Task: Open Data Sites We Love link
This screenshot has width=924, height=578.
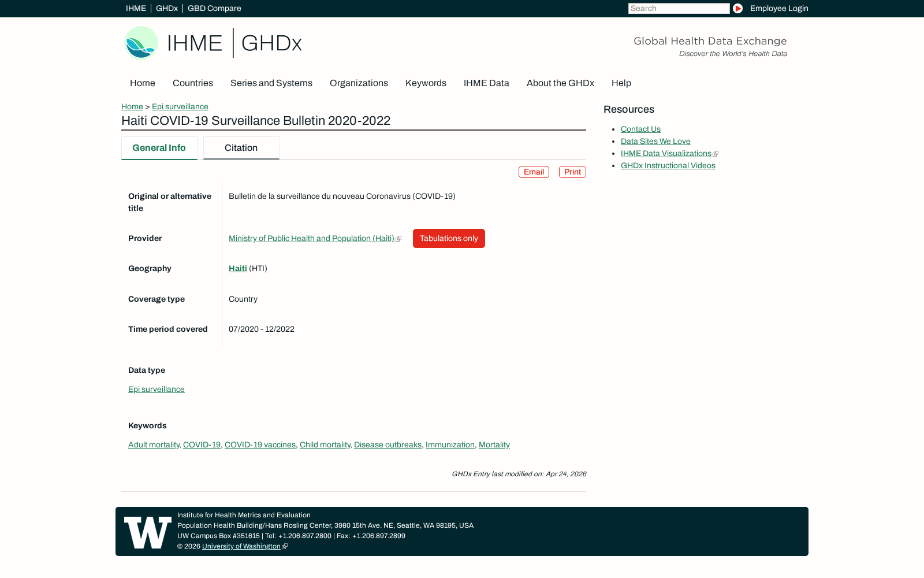Action: (655, 141)
